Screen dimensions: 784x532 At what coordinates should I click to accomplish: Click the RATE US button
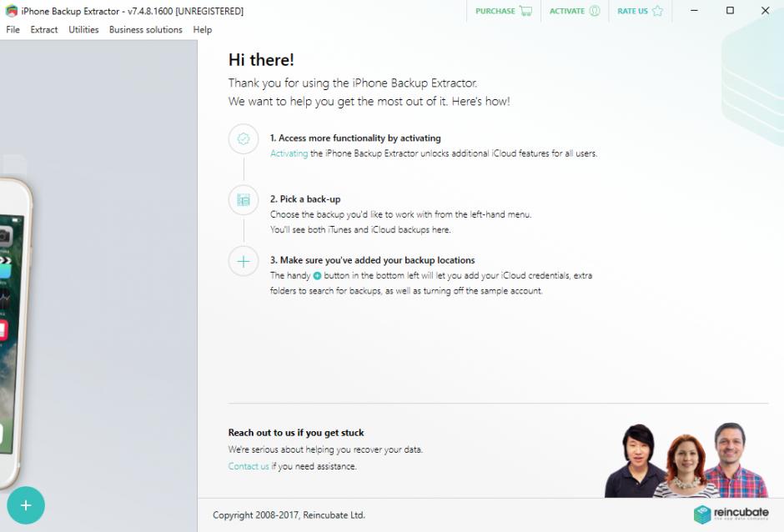640,11
